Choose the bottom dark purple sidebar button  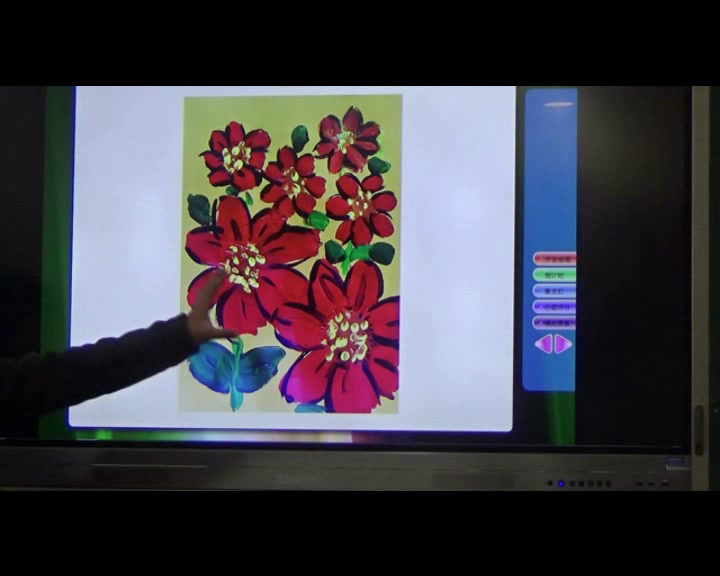tap(555, 323)
